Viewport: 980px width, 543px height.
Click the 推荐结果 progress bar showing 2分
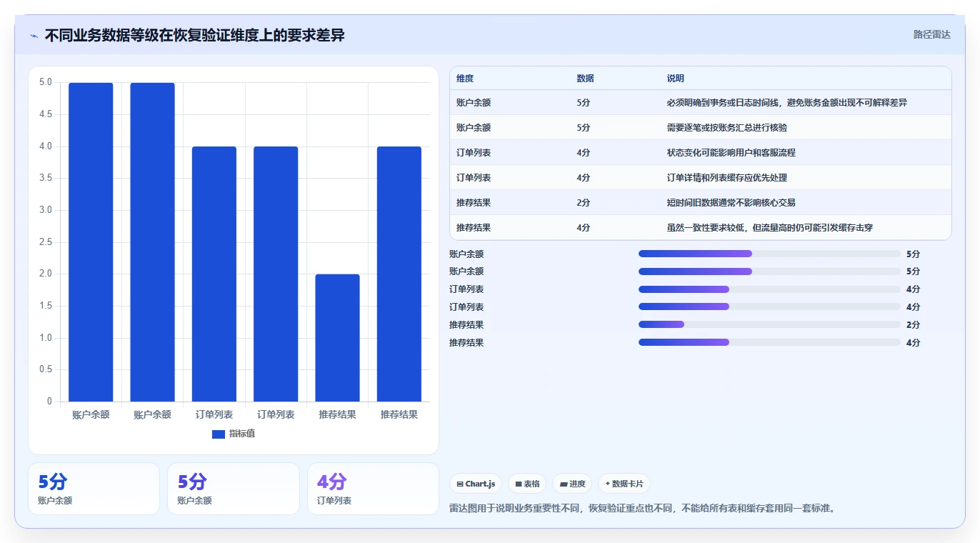point(769,325)
